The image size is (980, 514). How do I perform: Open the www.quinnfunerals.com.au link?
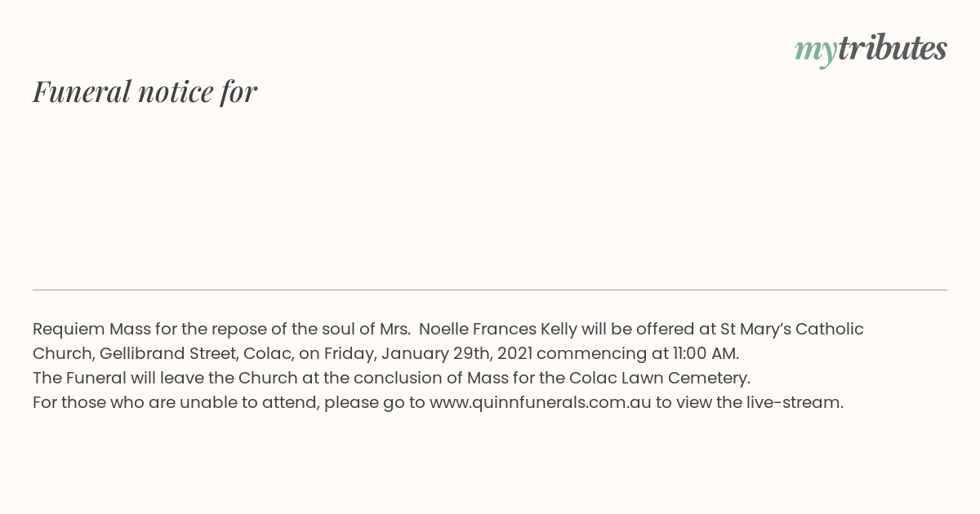(x=540, y=402)
